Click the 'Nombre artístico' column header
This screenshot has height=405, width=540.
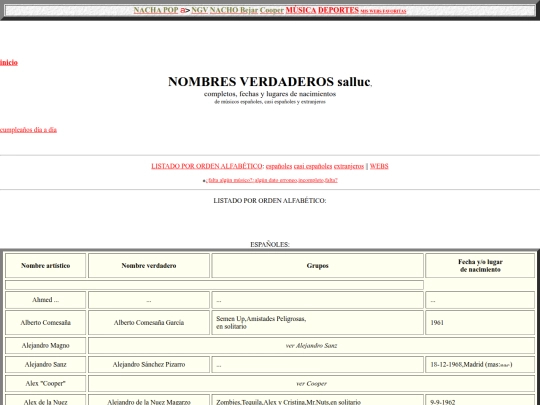click(x=45, y=266)
